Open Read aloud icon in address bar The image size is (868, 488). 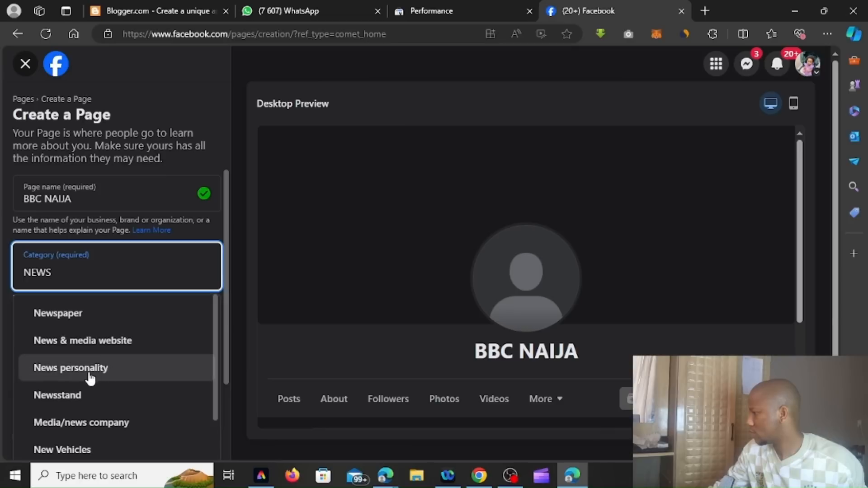pos(516,34)
